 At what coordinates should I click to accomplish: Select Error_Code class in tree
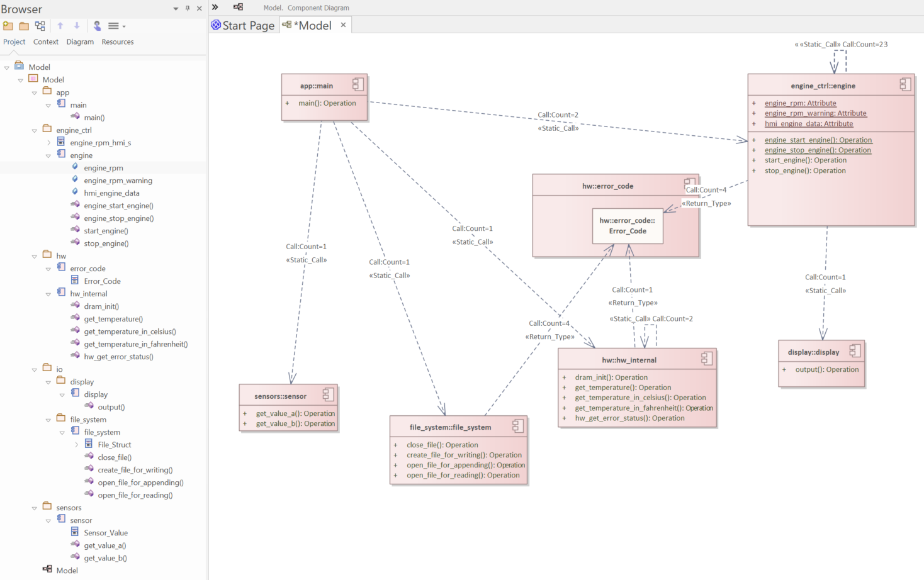coord(102,281)
